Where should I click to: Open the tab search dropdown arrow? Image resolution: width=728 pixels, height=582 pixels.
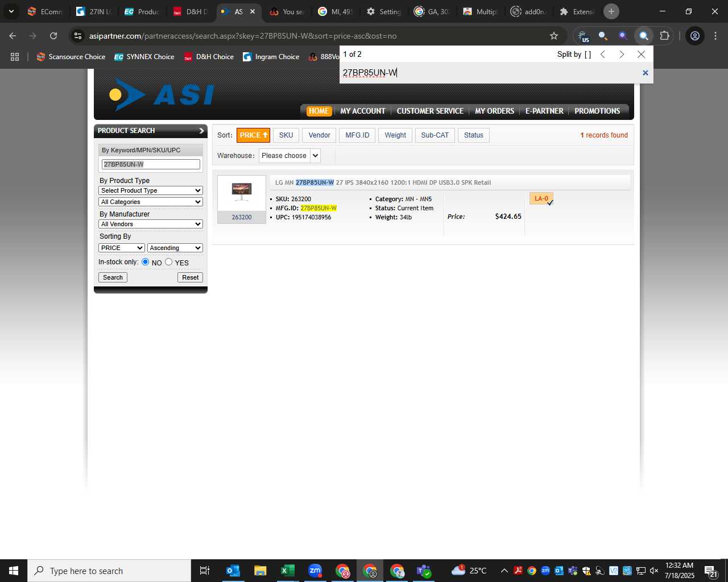click(11, 11)
